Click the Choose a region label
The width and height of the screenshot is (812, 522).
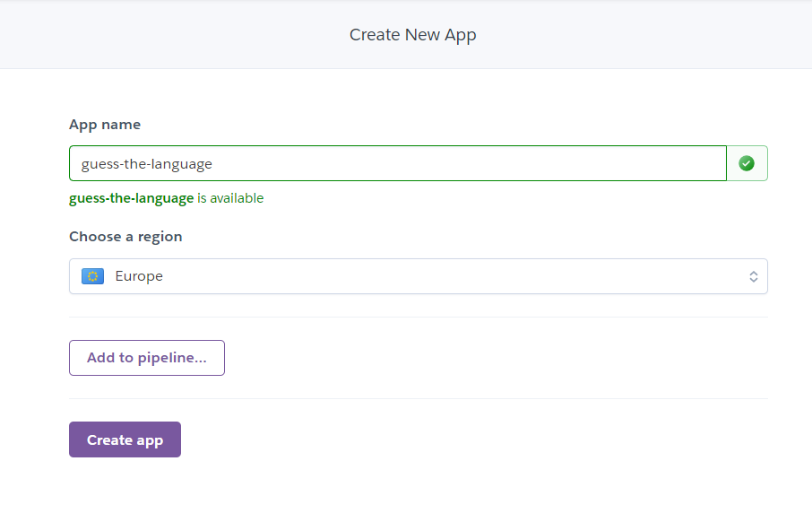[125, 237]
